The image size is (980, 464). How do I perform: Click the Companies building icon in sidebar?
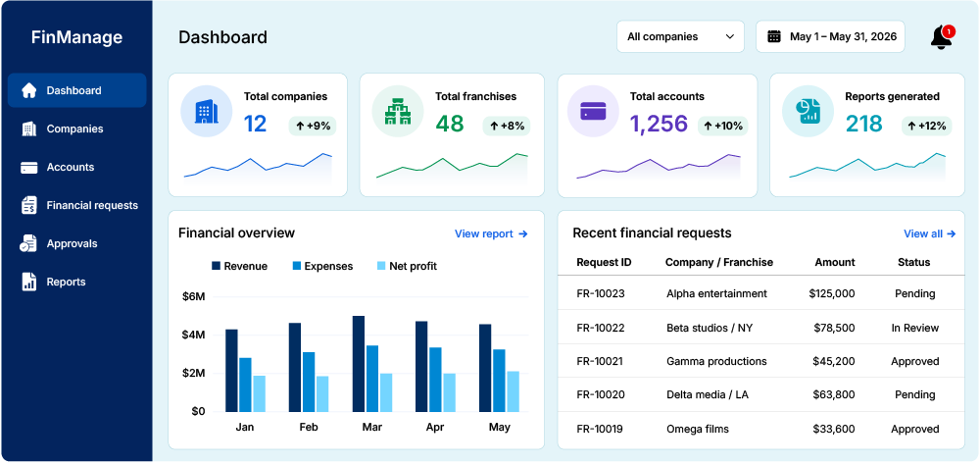[28, 129]
